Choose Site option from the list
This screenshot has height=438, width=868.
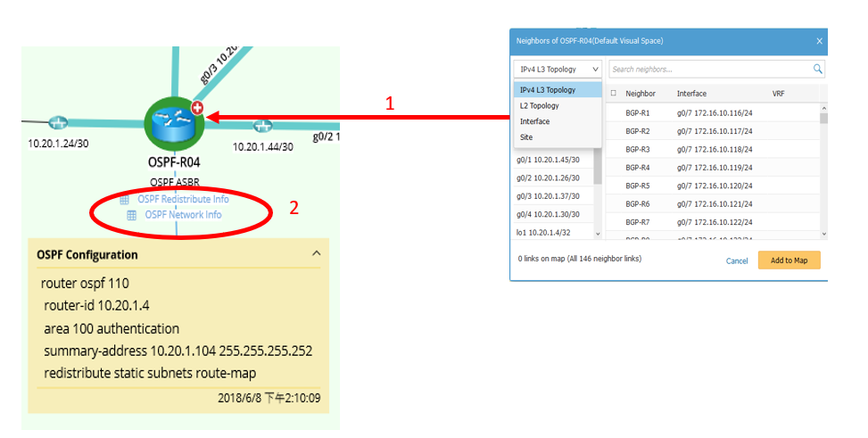pyautogui.click(x=558, y=136)
